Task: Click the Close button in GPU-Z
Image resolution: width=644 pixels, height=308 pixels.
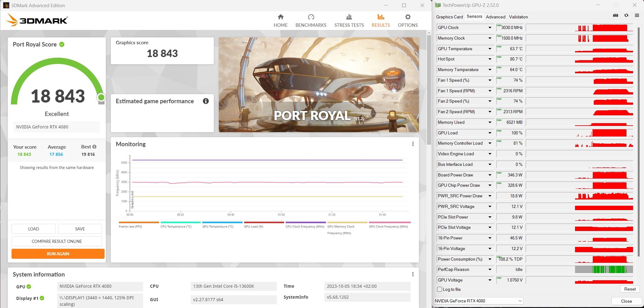Action: tap(626, 301)
